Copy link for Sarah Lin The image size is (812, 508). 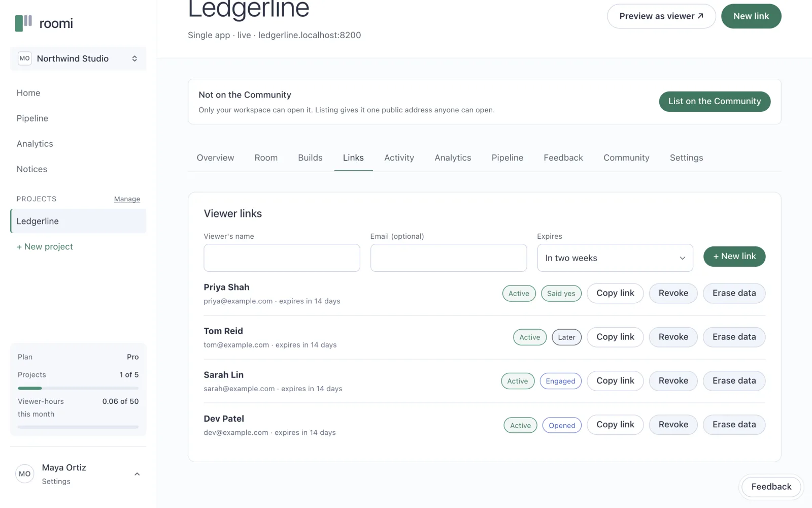point(615,380)
